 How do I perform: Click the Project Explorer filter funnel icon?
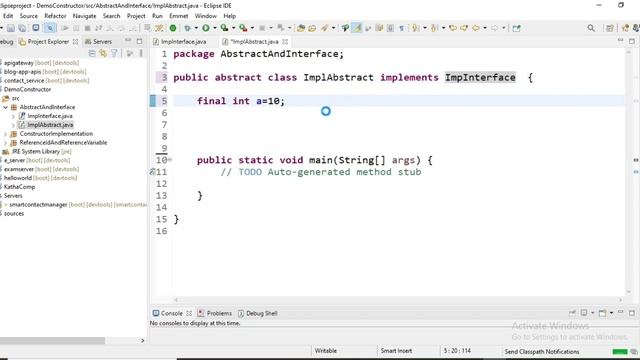click(x=114, y=53)
